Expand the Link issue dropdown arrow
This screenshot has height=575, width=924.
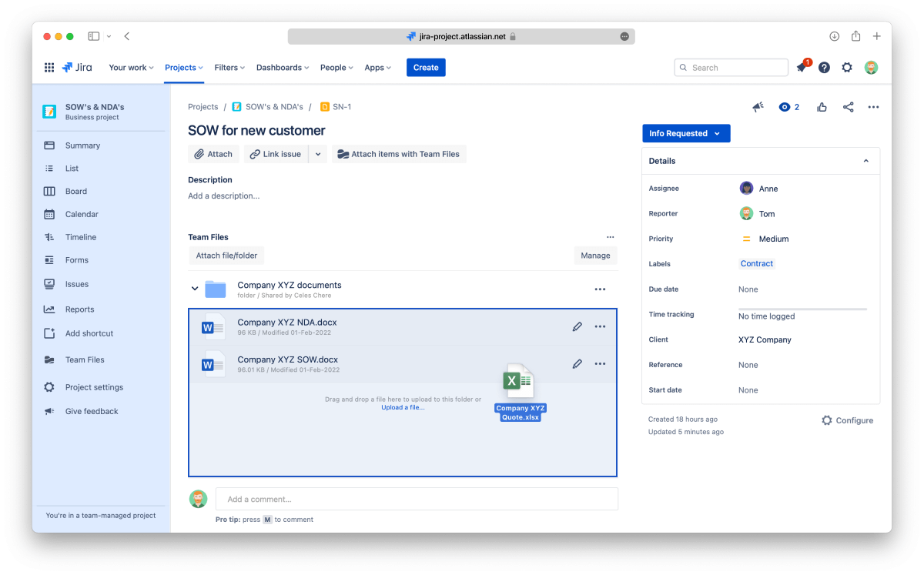pyautogui.click(x=318, y=154)
